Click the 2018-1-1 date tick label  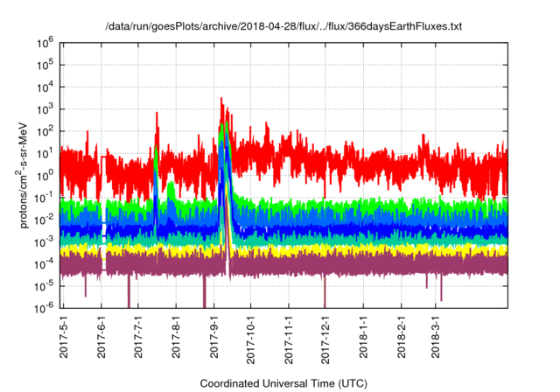pyautogui.click(x=362, y=336)
